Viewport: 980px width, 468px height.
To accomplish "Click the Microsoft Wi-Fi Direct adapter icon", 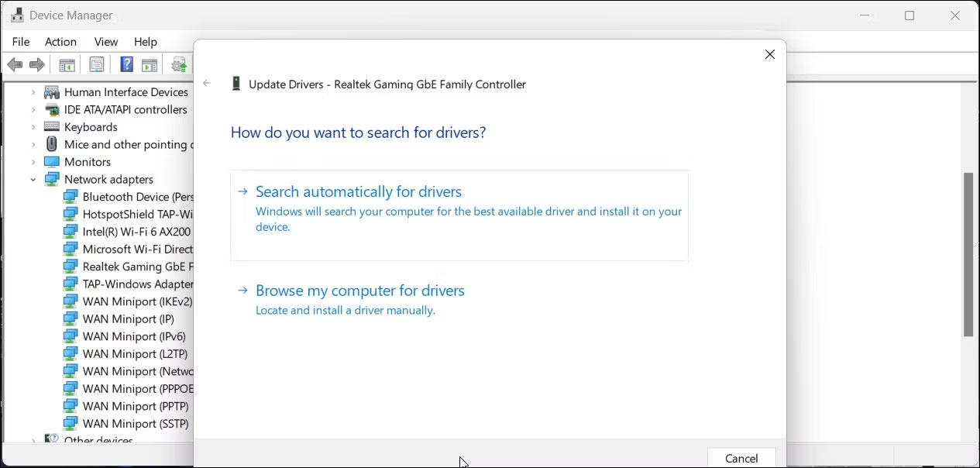I will [70, 249].
